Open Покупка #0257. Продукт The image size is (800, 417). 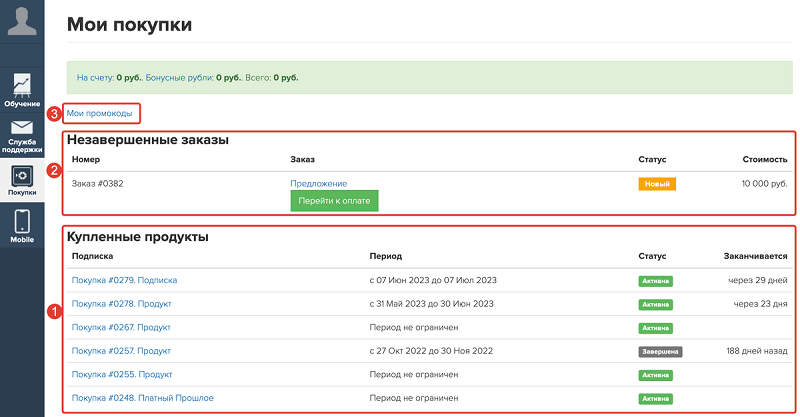coord(121,351)
